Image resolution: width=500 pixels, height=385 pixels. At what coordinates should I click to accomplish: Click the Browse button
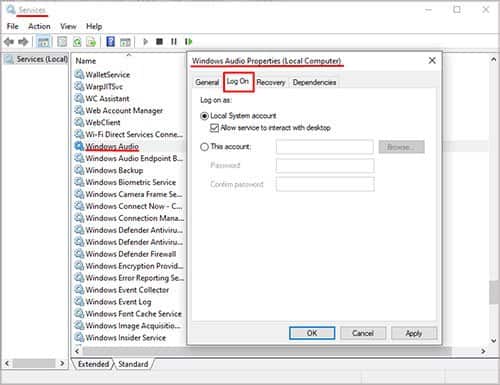pos(401,147)
